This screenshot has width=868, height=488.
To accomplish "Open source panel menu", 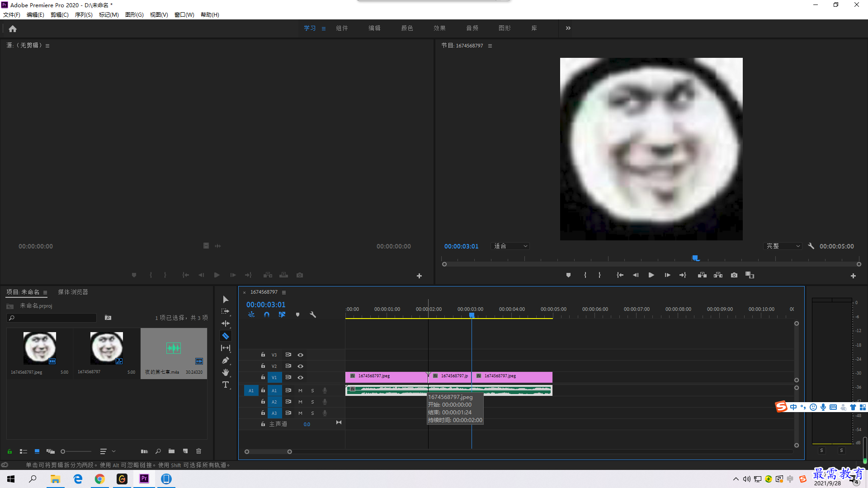I will [47, 46].
